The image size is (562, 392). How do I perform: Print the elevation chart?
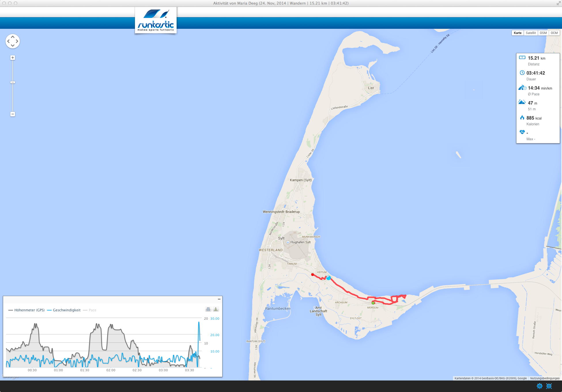click(208, 309)
